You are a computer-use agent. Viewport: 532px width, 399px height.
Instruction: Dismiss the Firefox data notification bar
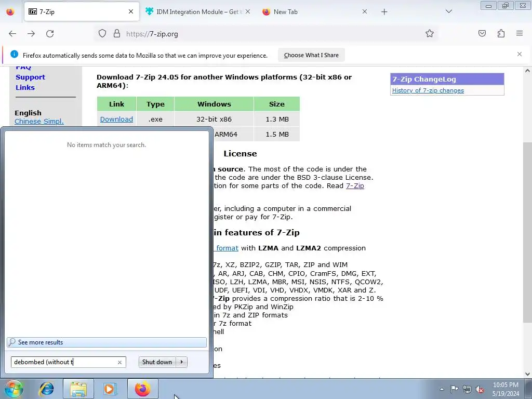(519, 54)
